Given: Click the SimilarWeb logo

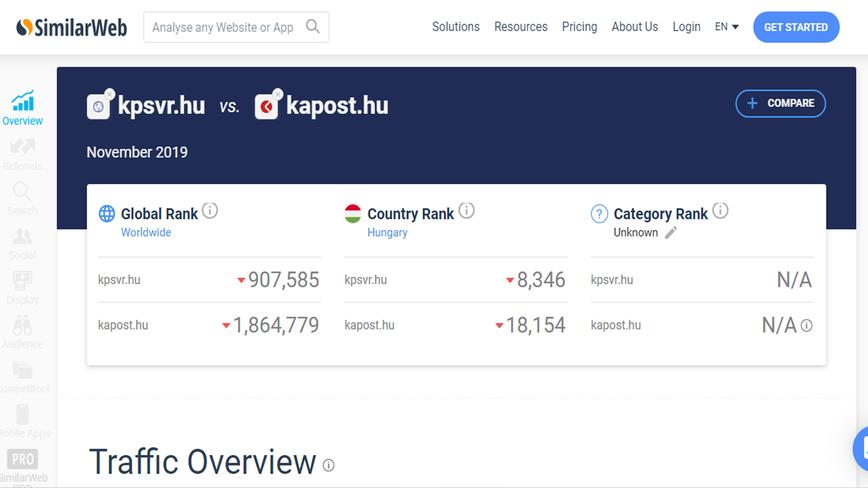Looking at the screenshot, I should (71, 27).
